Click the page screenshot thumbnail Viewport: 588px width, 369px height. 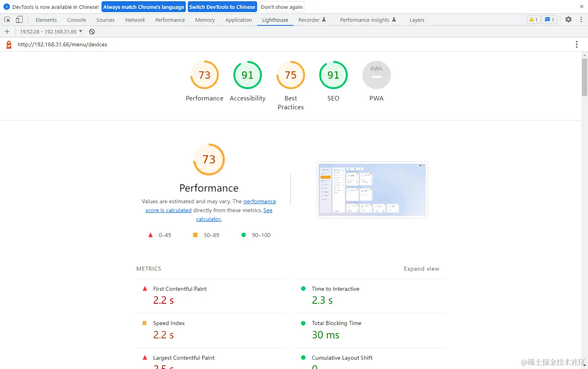point(372,190)
